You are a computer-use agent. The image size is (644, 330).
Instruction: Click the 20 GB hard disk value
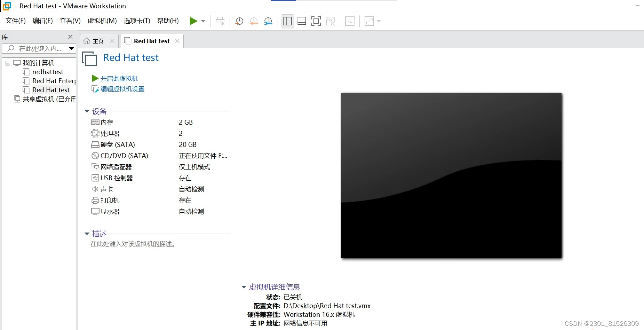188,144
